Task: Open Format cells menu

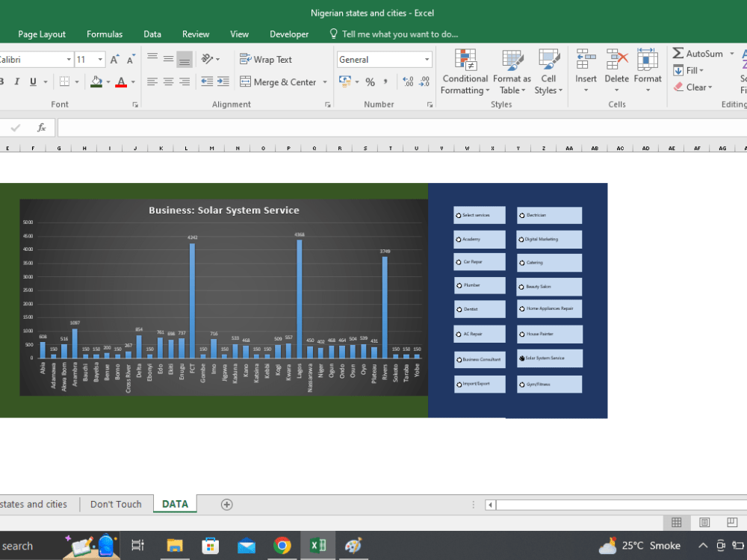Action: (x=648, y=70)
